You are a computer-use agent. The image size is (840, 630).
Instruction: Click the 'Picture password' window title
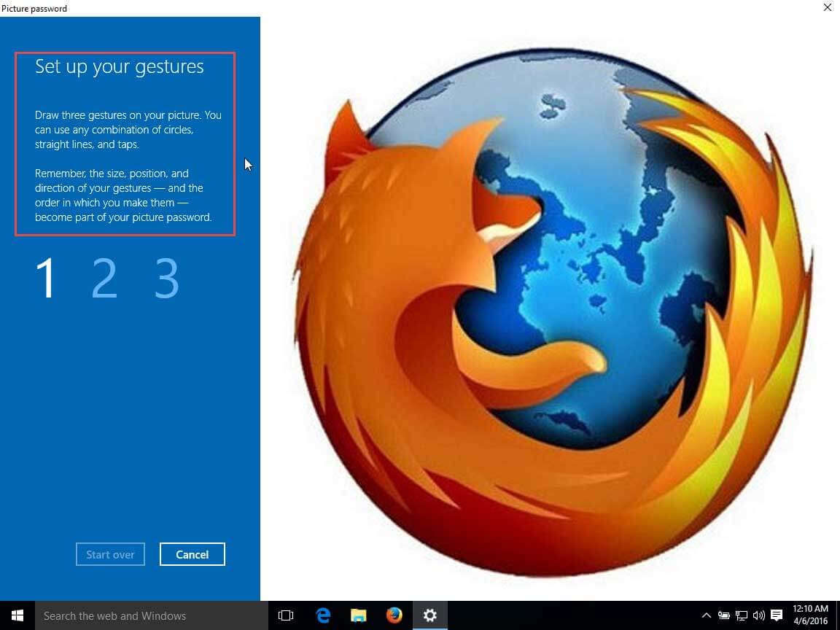pyautogui.click(x=34, y=8)
